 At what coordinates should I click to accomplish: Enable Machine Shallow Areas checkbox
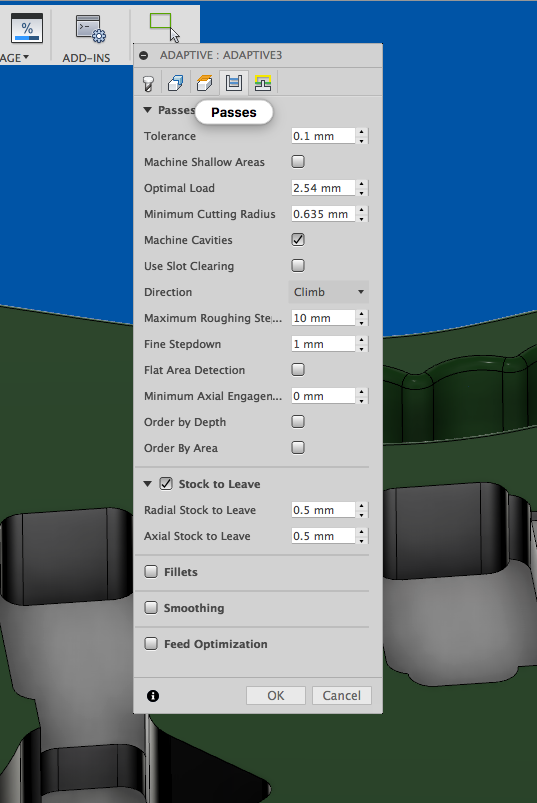(x=298, y=162)
